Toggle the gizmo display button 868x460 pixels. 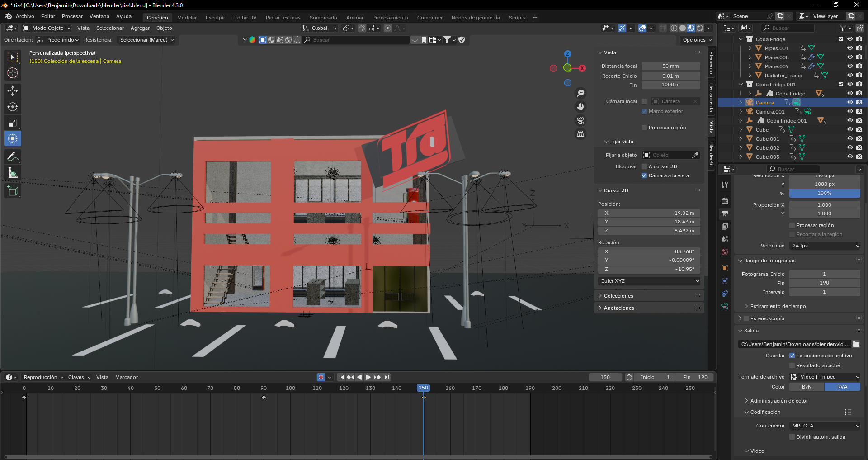pos(622,28)
